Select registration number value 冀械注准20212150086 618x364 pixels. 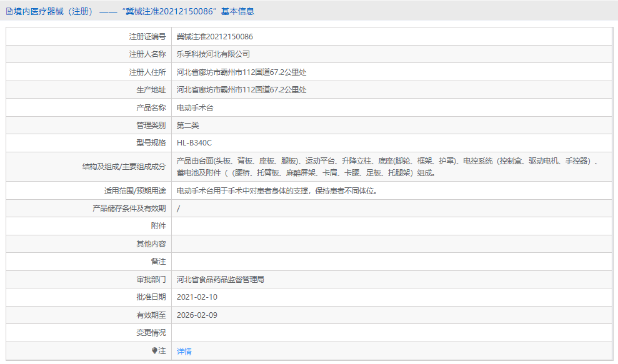coord(215,37)
